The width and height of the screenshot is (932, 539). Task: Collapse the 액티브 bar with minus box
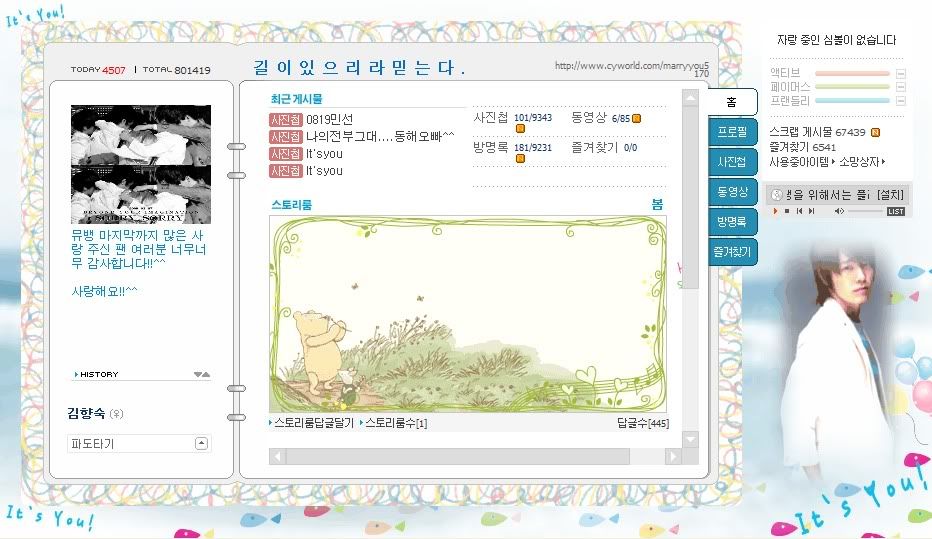pyautogui.click(x=900, y=74)
